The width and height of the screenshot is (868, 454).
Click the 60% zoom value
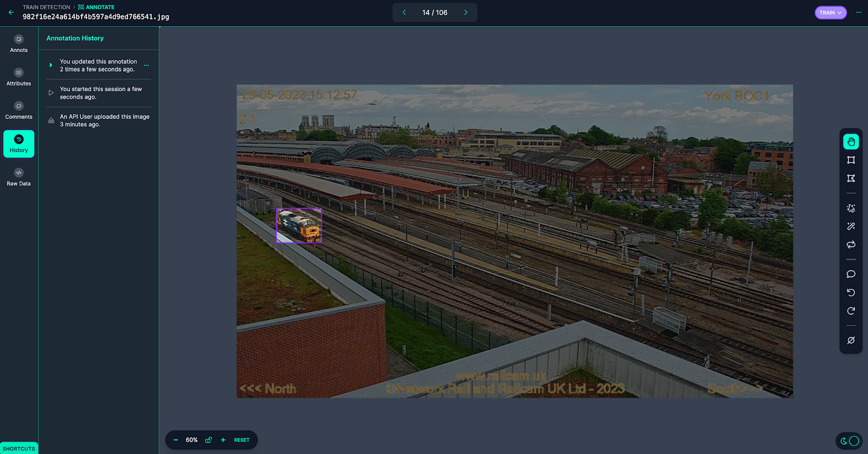[x=192, y=440]
